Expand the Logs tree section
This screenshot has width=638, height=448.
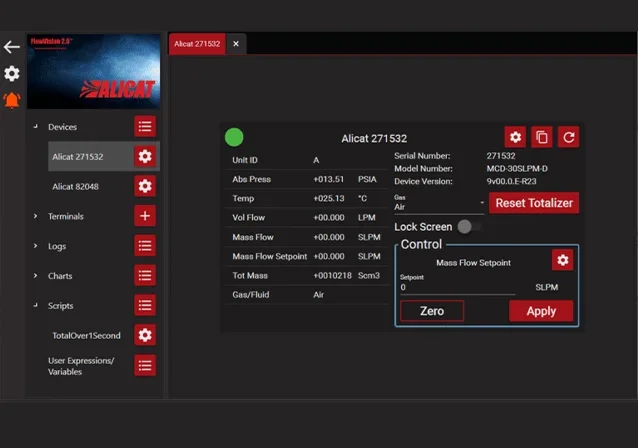coord(36,246)
